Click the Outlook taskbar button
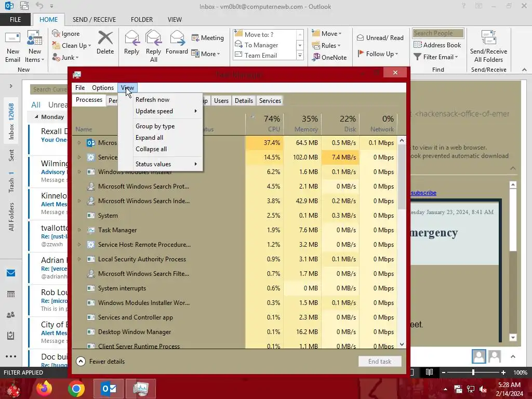 tap(109, 389)
